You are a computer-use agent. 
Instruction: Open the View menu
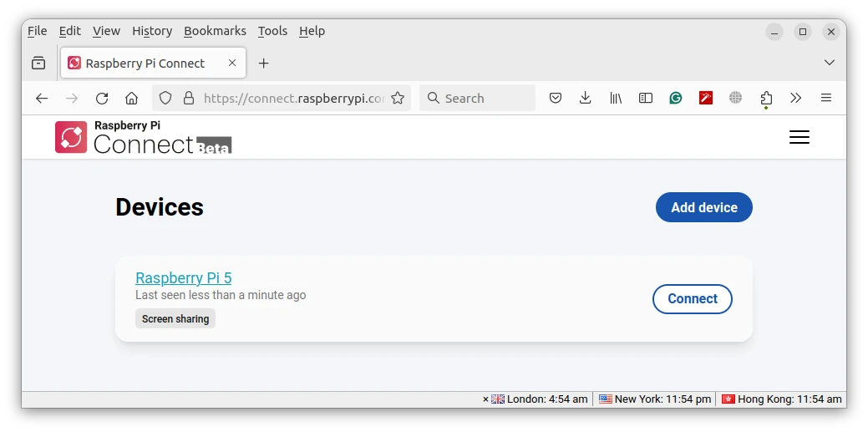click(106, 31)
